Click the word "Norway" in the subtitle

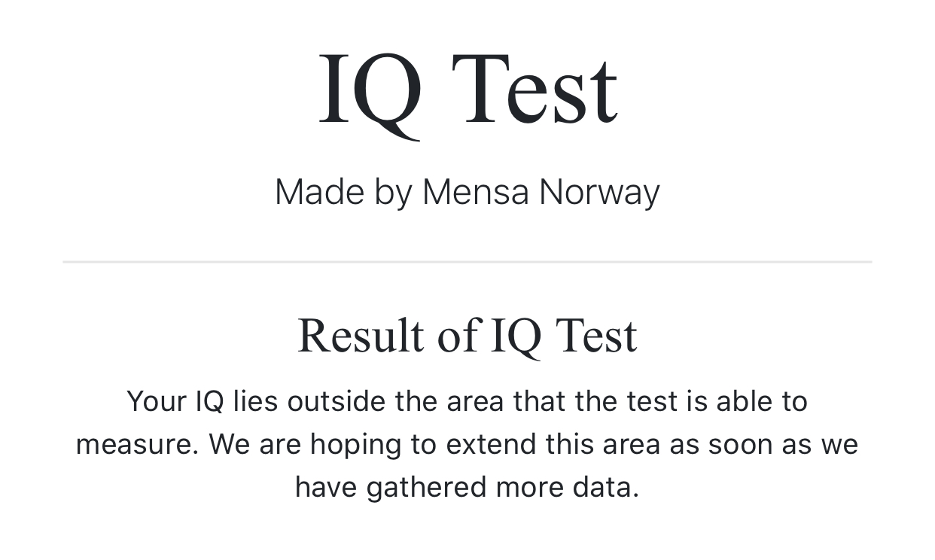click(600, 193)
